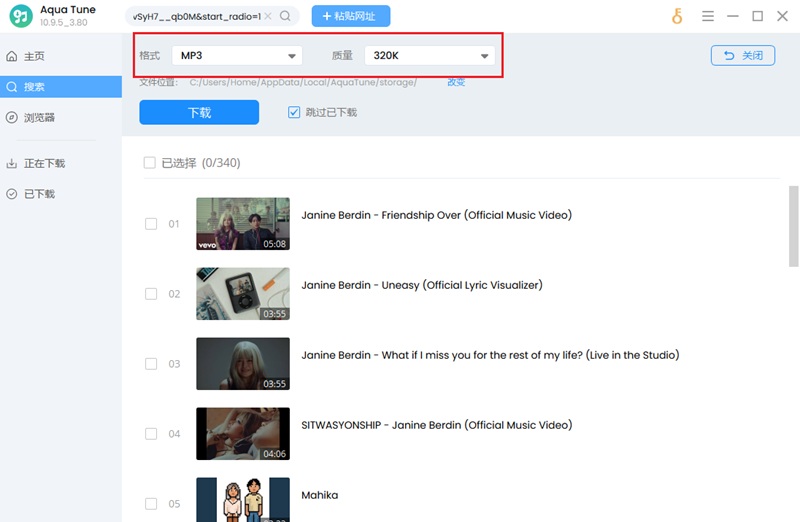Click the URL input field
The image size is (800, 522).
[196, 16]
